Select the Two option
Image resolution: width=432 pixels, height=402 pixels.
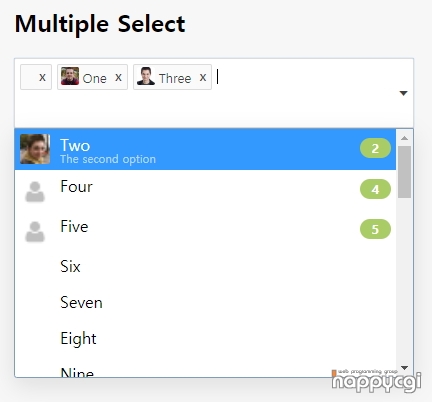click(x=205, y=149)
